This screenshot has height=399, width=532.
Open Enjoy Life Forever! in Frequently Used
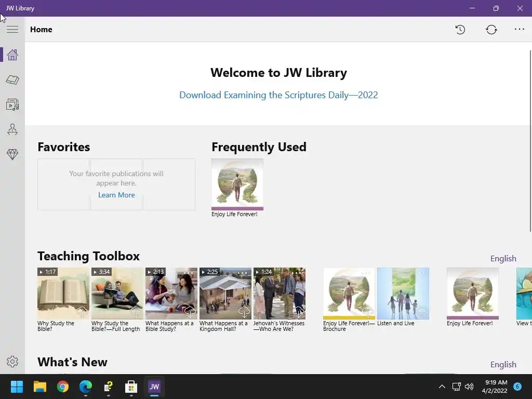click(x=237, y=184)
